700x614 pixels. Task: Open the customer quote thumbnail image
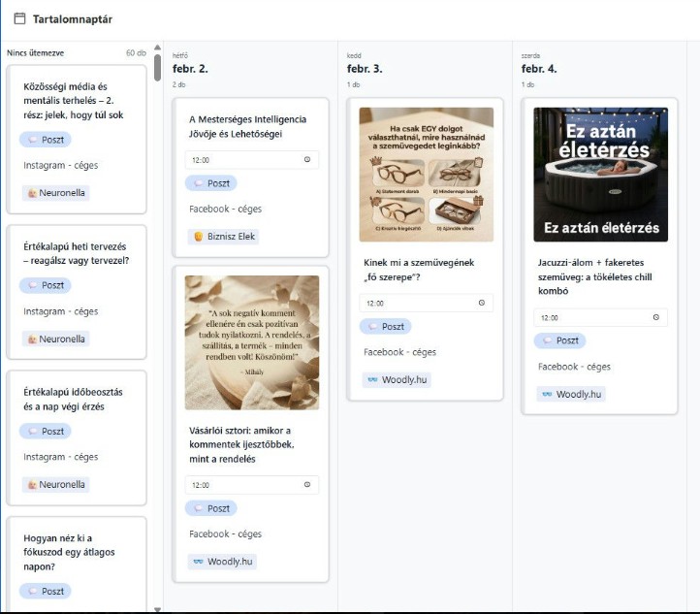(252, 342)
